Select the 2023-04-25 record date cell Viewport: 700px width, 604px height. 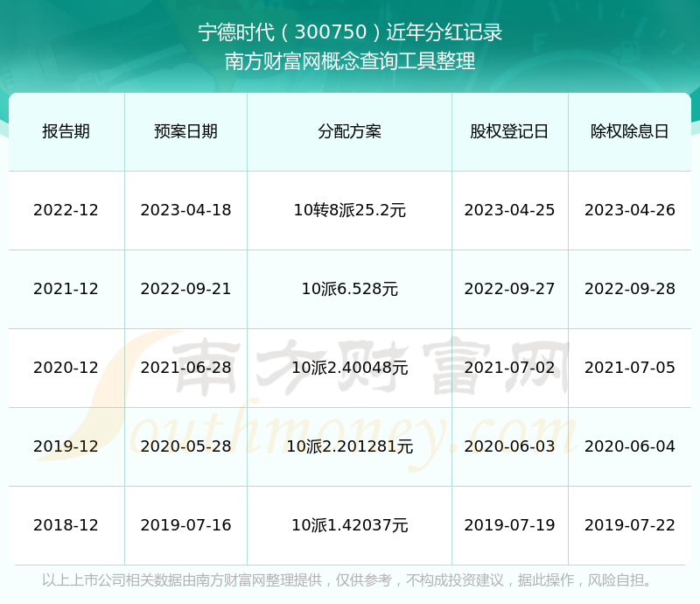click(x=509, y=210)
